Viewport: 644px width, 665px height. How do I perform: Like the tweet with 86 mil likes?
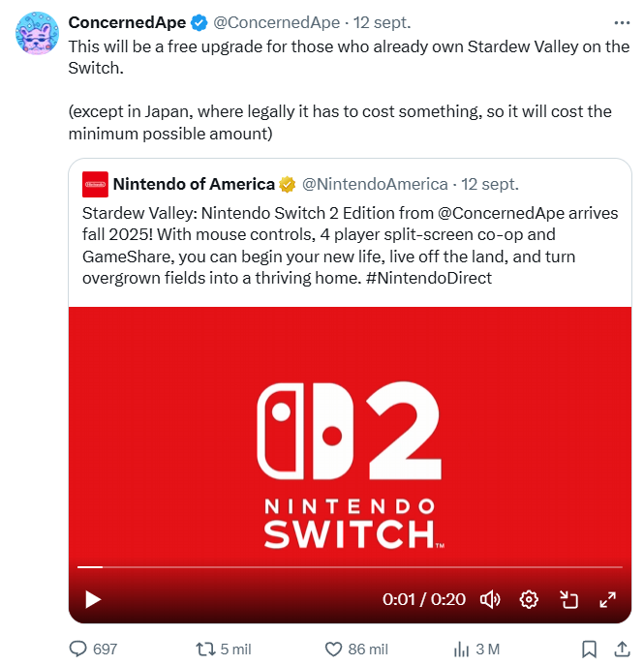(334, 649)
